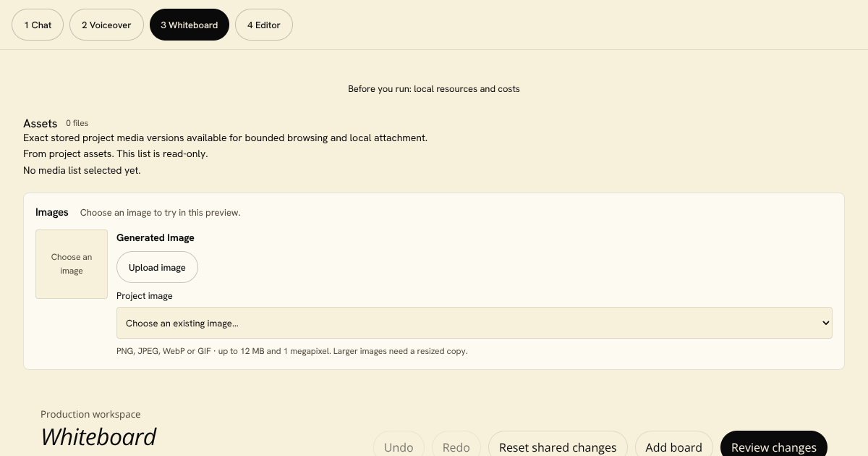This screenshot has height=456, width=868.
Task: Click the 'Exact stored project media versions' description
Action: point(225,138)
